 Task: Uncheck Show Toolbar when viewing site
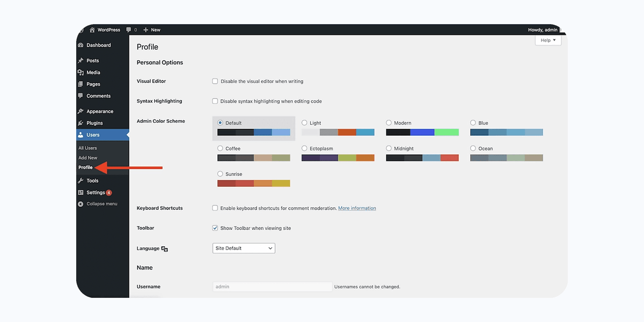[215, 228]
